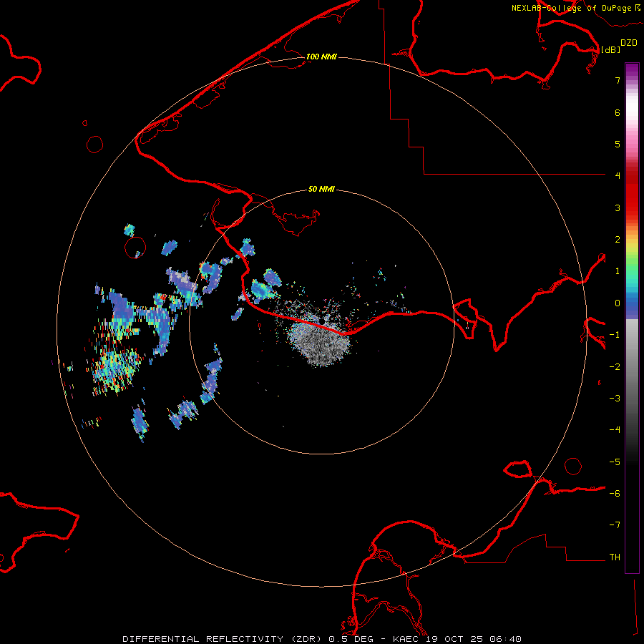Click the "7" value on the dB scale
This screenshot has height=644, width=644.
pyautogui.click(x=618, y=80)
